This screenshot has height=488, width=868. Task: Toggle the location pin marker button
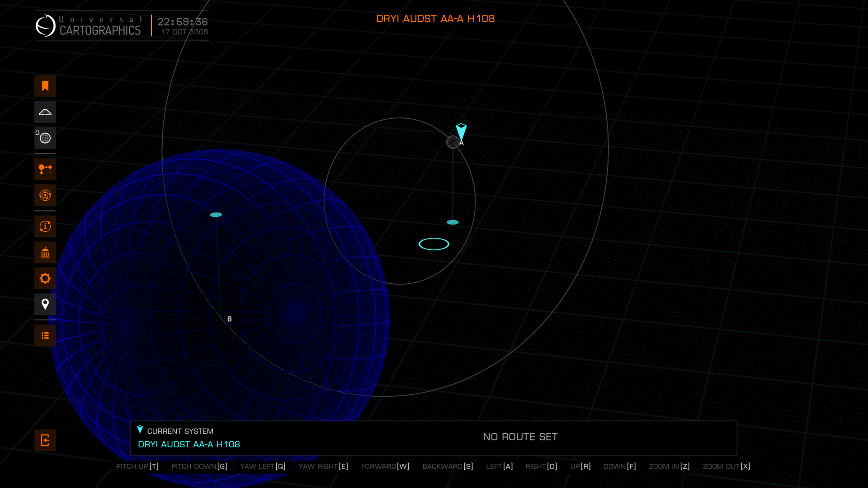(45, 305)
